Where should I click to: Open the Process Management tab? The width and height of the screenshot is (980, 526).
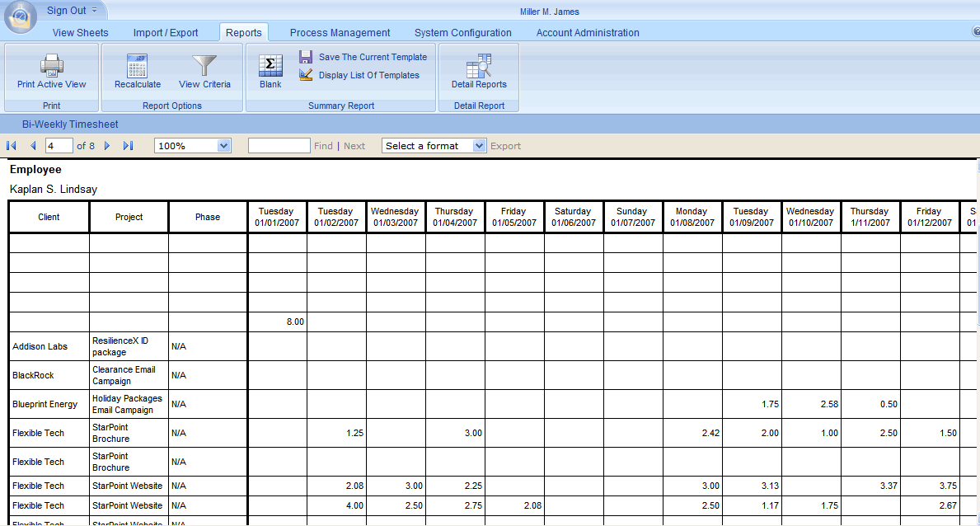pyautogui.click(x=340, y=33)
